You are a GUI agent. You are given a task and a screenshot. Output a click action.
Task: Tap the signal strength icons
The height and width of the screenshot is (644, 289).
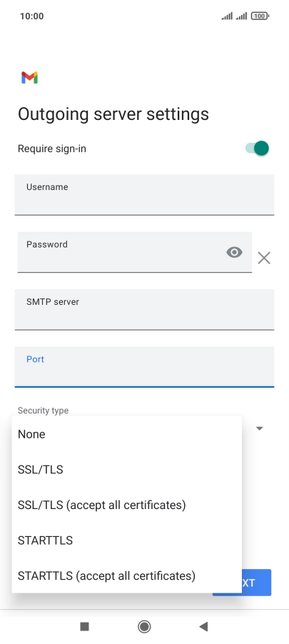(234, 16)
